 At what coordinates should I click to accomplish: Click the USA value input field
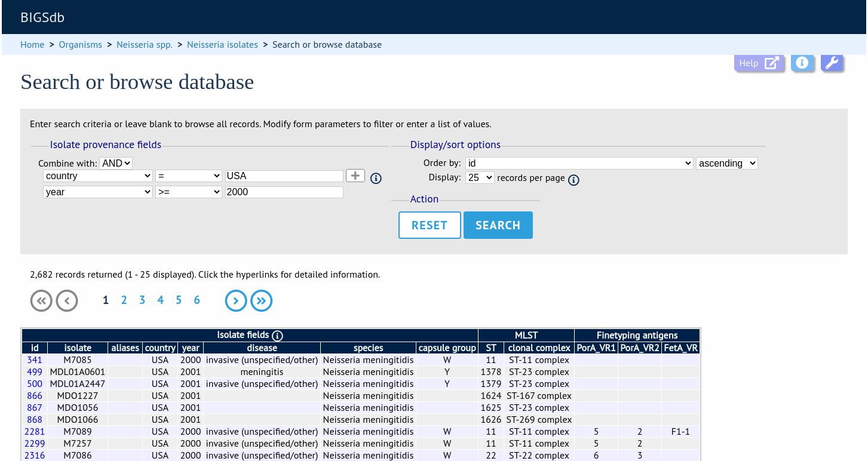click(284, 176)
